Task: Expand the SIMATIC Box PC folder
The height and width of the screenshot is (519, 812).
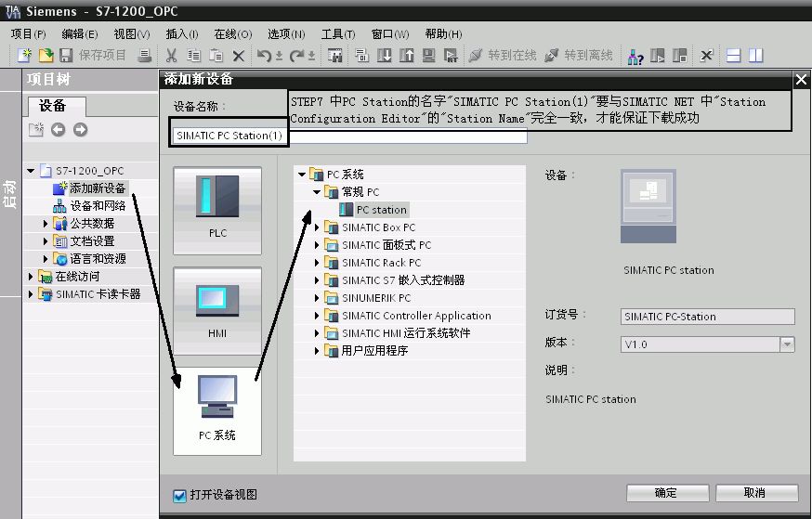Action: [317, 227]
